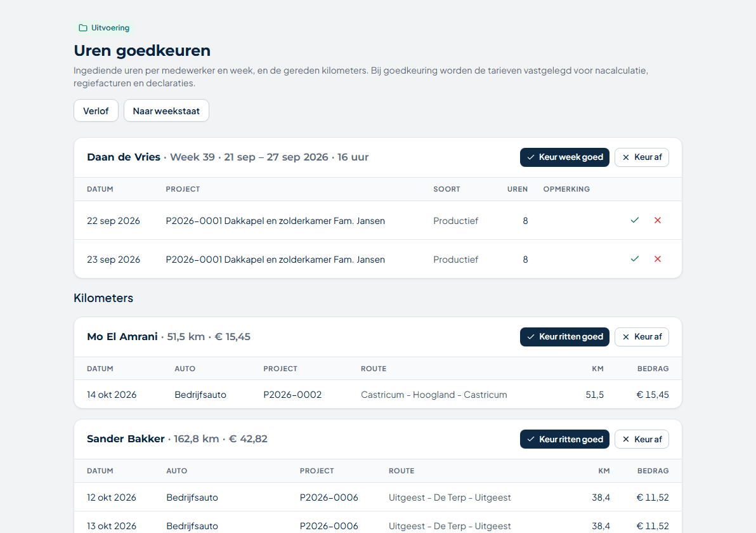Click Bedrijfsauto in the 14 okt 2026 row
The image size is (756, 533).
(x=200, y=395)
